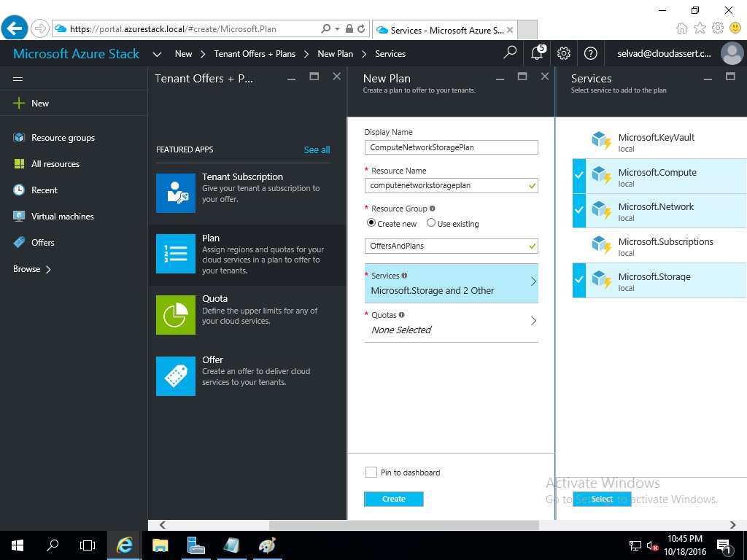747x560 pixels.
Task: Click the Microsoft.Subscriptions service icon
Action: (601, 246)
